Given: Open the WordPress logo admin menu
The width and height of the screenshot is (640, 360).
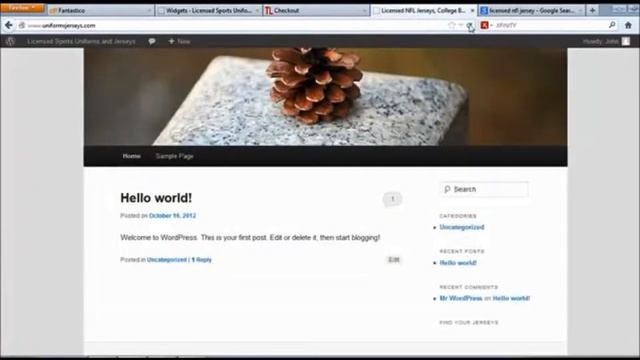Looking at the screenshot, I should coord(10,41).
